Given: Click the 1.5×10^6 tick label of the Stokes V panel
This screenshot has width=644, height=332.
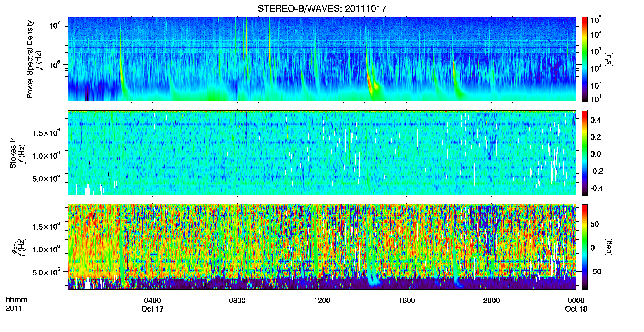Looking at the screenshot, I should [46, 132].
